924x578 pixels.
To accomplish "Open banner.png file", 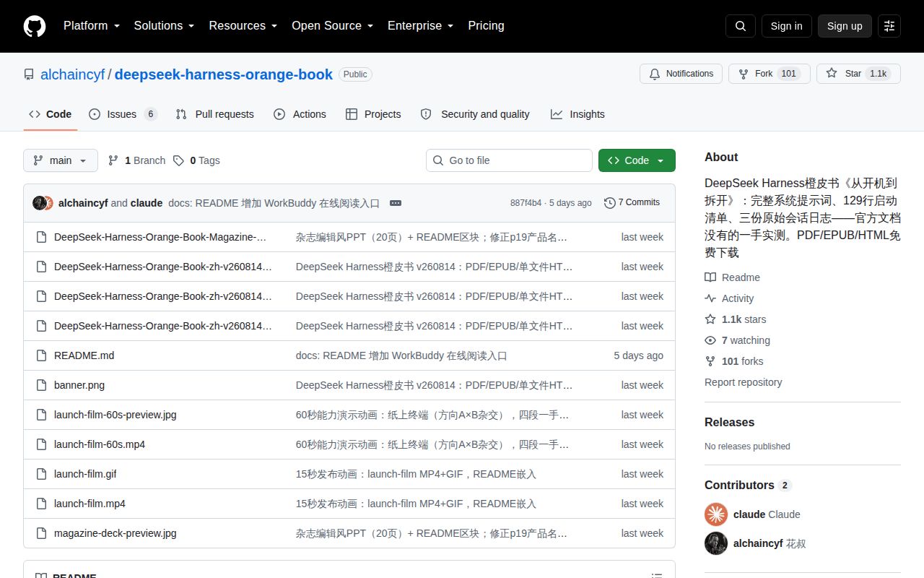I will (79, 385).
